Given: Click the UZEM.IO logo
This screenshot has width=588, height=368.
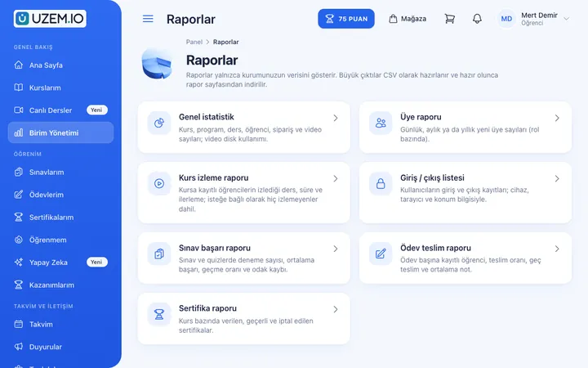Looking at the screenshot, I should pyautogui.click(x=50, y=19).
